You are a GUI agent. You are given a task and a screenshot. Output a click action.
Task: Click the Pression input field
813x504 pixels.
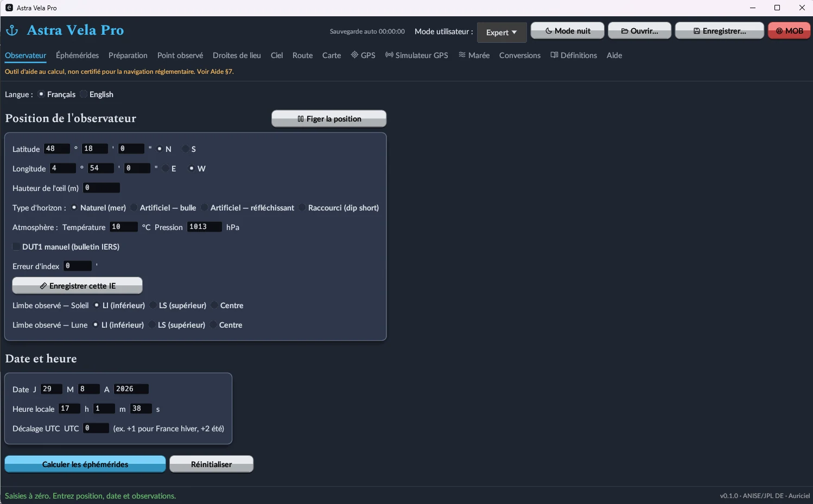pyautogui.click(x=205, y=227)
